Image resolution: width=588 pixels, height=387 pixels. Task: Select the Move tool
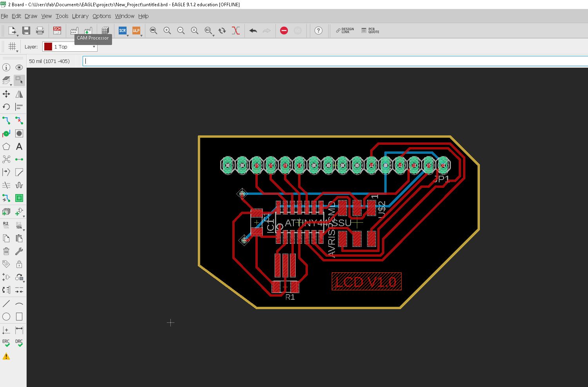pos(6,94)
